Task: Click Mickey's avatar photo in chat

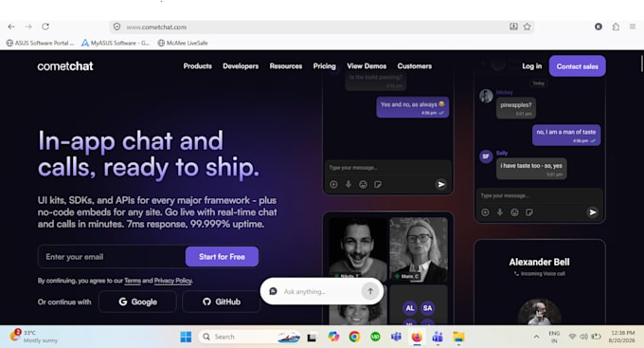Action: [x=486, y=96]
